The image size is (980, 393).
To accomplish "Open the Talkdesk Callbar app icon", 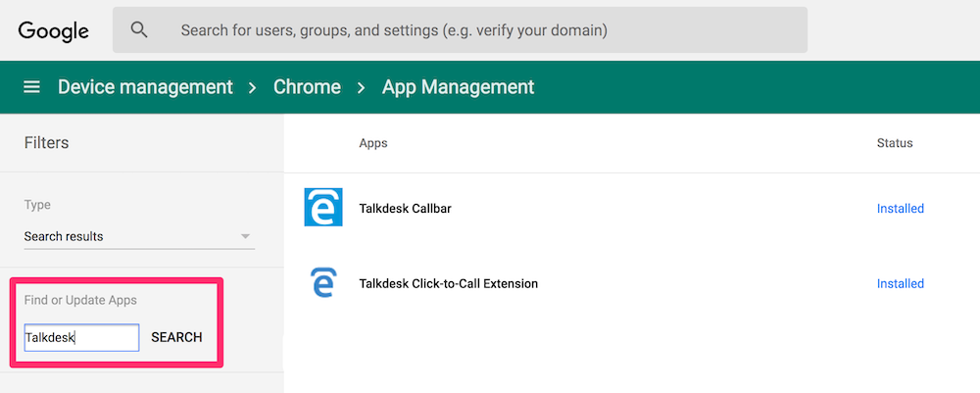I will pos(323,207).
